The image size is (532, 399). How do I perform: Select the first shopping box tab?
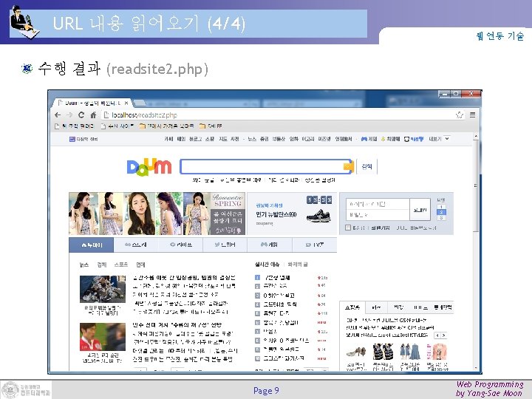coord(352,307)
